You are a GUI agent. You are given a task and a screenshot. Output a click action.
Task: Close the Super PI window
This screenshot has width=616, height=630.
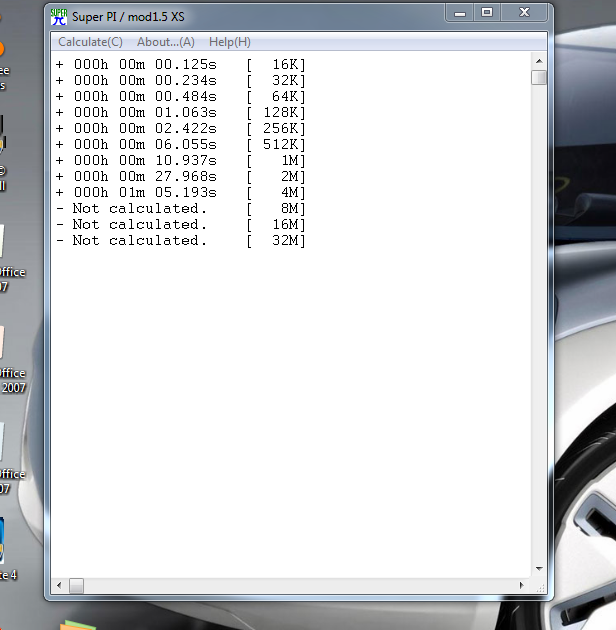coord(523,13)
